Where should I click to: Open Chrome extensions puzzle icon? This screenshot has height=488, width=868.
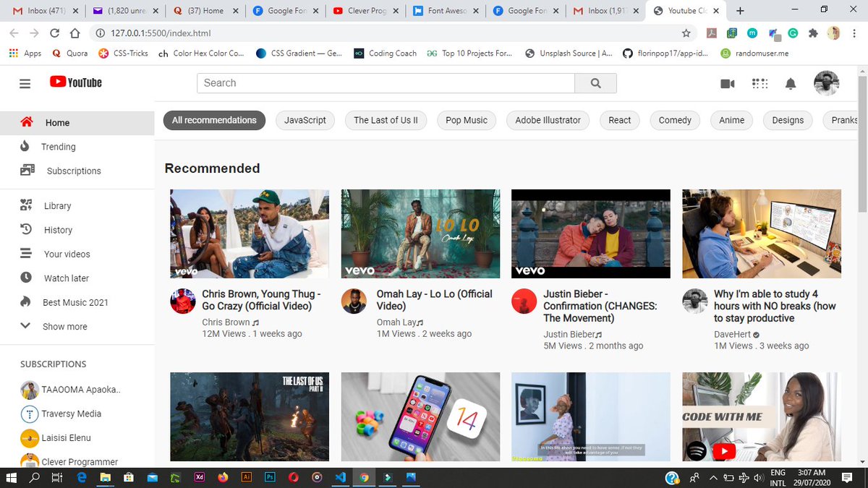pyautogui.click(x=813, y=33)
